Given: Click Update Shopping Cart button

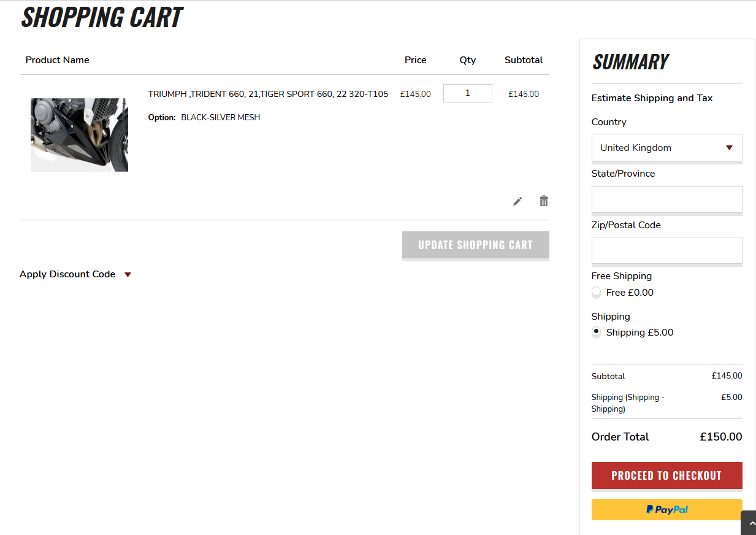Looking at the screenshot, I should tap(475, 245).
